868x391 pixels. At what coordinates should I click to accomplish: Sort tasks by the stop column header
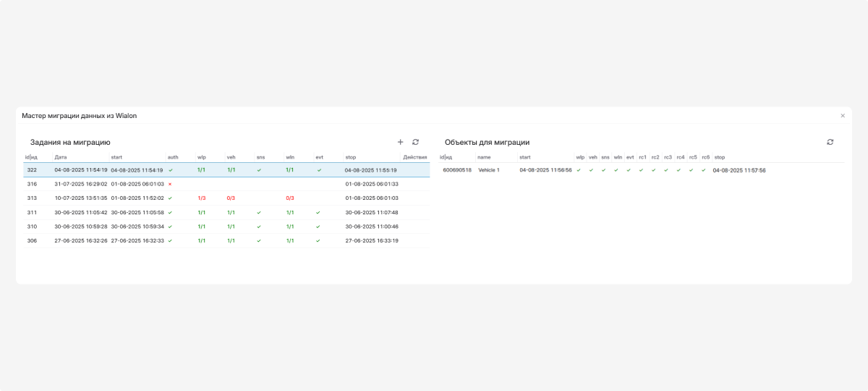[x=350, y=157]
